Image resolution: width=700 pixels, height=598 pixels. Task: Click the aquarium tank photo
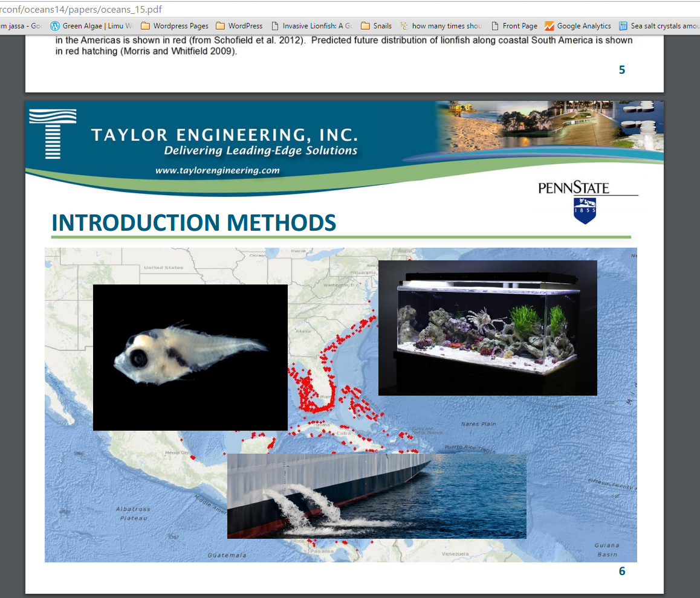487,328
